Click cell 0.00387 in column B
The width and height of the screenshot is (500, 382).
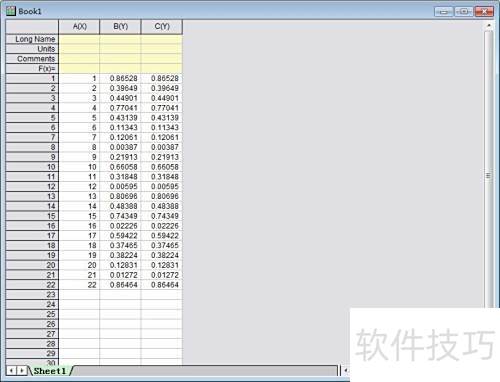pyautogui.click(x=120, y=147)
